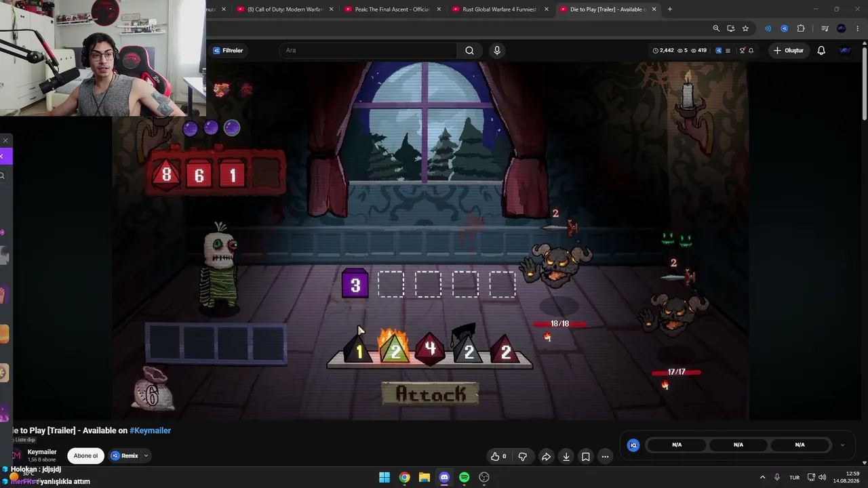The image size is (868, 488).
Task: Click the install app icon in address bar
Action: point(731,28)
